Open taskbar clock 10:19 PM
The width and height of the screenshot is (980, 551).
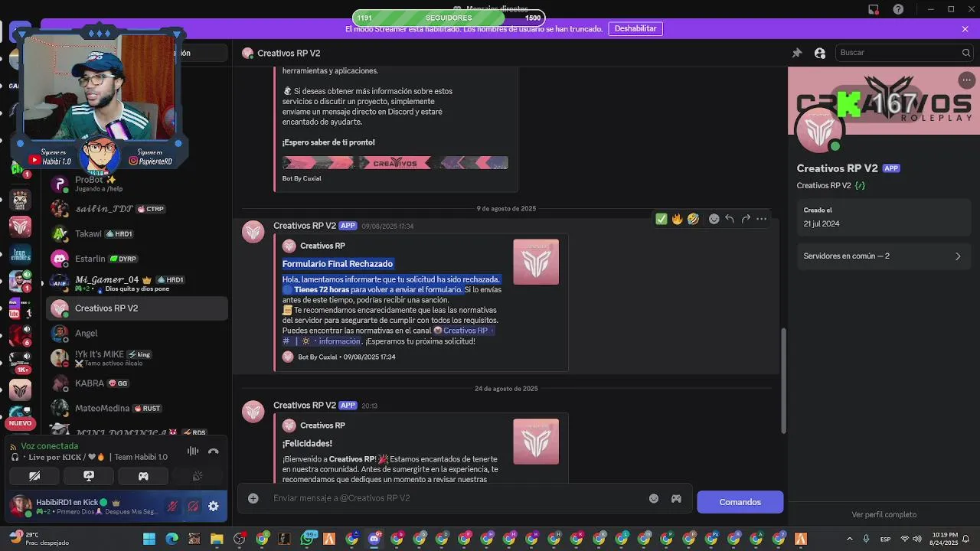click(x=946, y=539)
